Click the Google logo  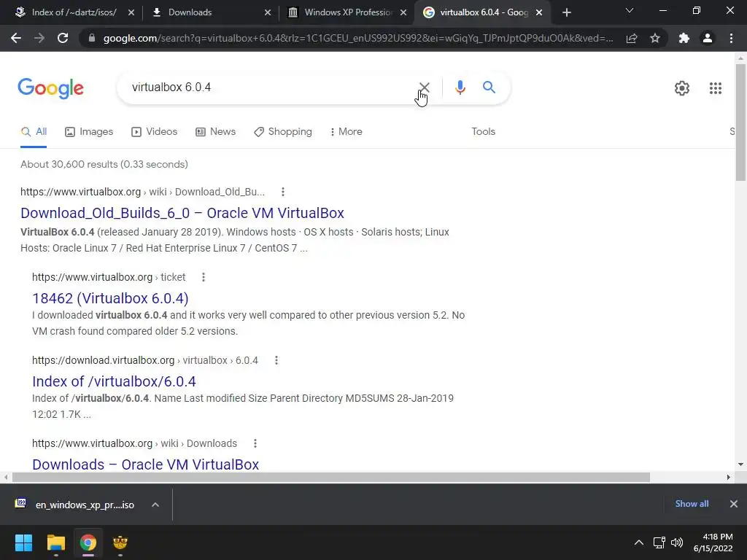(50, 88)
